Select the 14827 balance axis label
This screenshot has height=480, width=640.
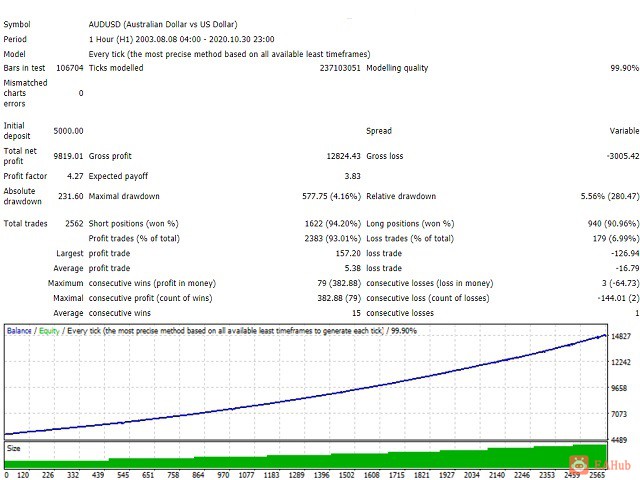621,336
